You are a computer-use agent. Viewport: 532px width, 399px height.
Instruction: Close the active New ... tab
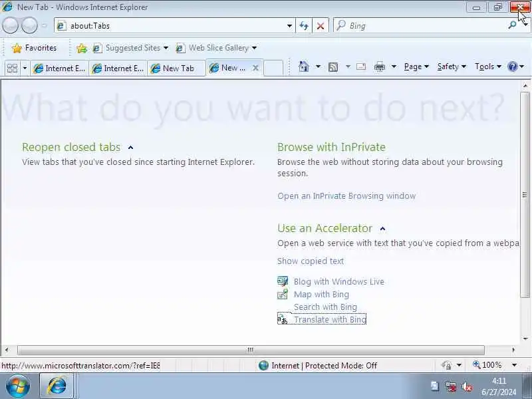point(255,68)
